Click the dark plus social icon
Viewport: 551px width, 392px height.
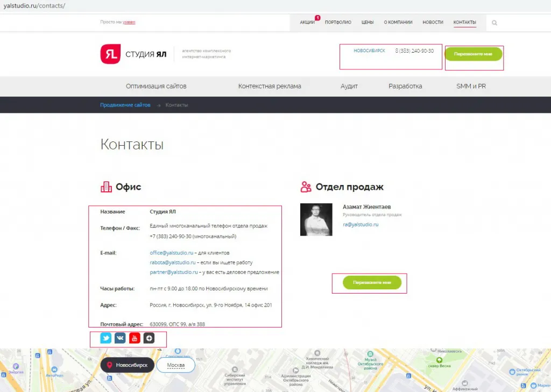pos(149,338)
